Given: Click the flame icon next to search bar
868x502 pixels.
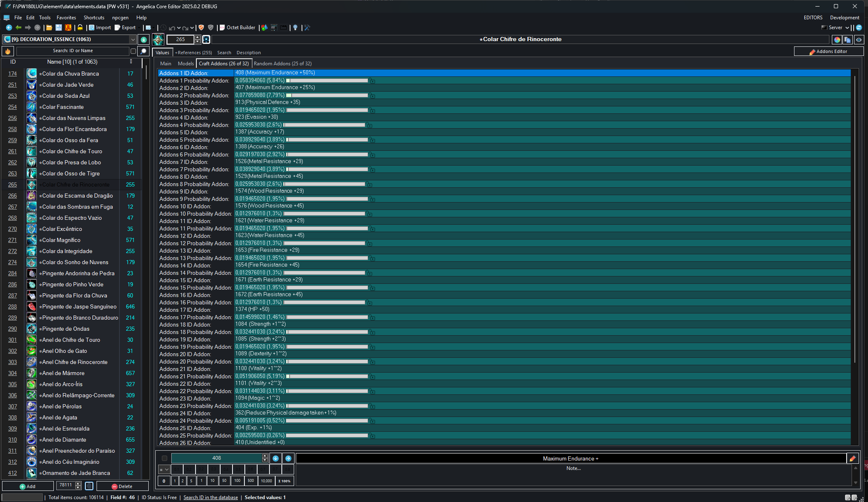Looking at the screenshot, I should [7, 51].
